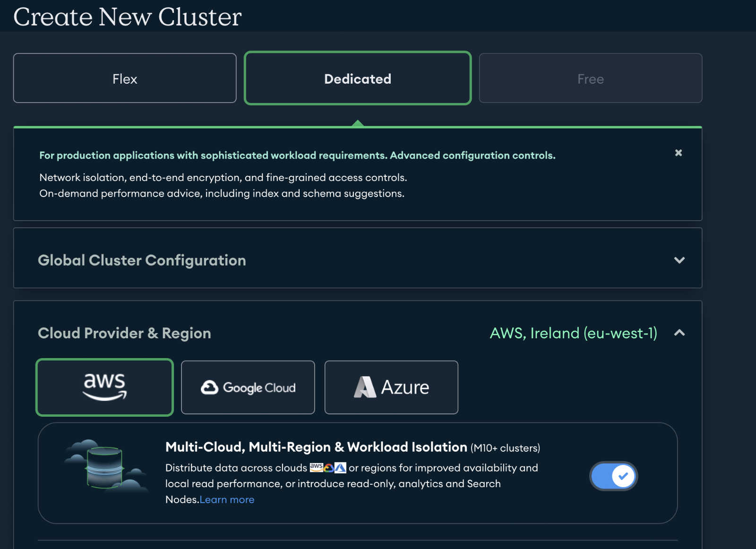The height and width of the screenshot is (549, 756).
Task: Choose Google Cloud as provider
Action: [248, 387]
